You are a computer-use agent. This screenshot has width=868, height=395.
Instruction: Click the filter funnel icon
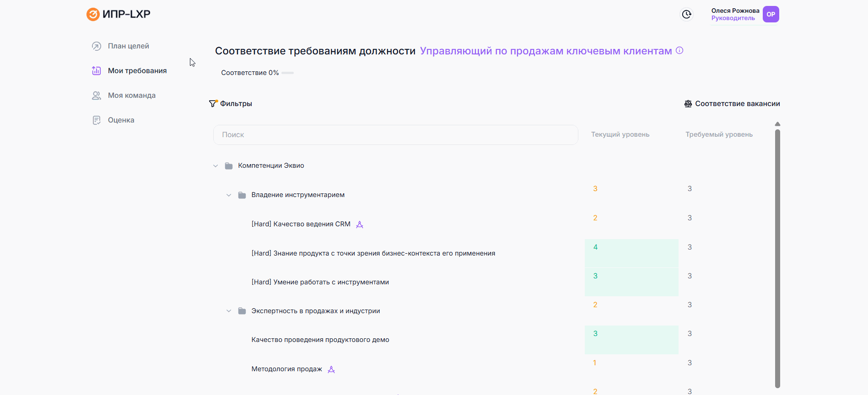click(x=213, y=104)
